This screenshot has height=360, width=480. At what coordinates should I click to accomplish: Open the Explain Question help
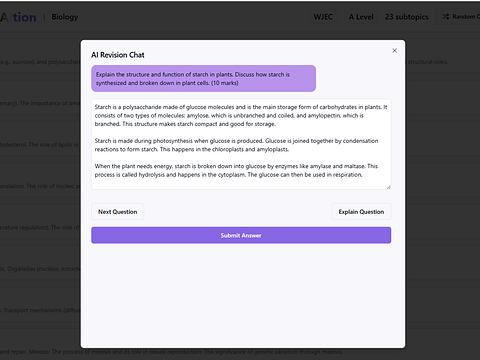point(361,212)
